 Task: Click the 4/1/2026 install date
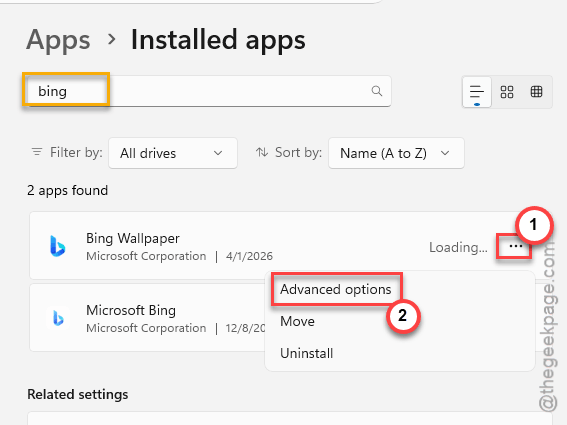tap(249, 256)
